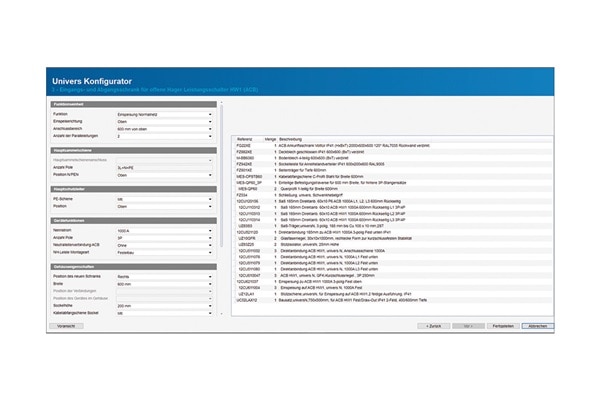Change Anzahl der Parallelleitungen value

[x=164, y=136]
